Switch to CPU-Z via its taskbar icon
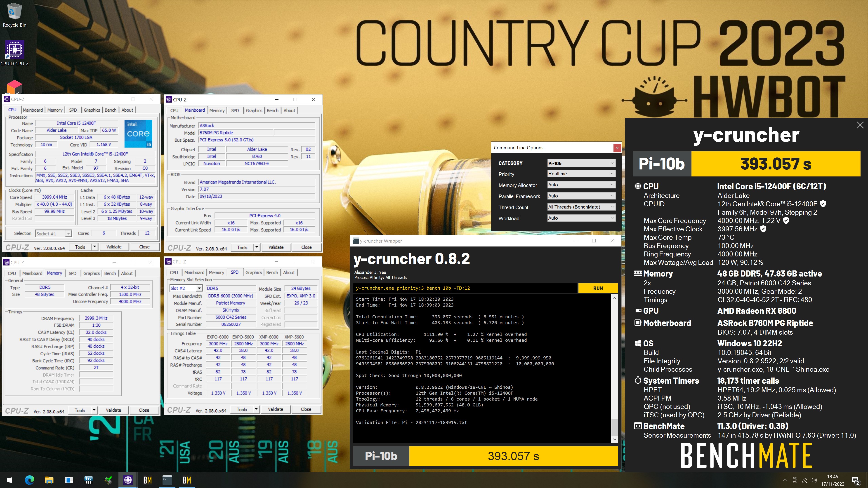The image size is (868, 488). (128, 480)
